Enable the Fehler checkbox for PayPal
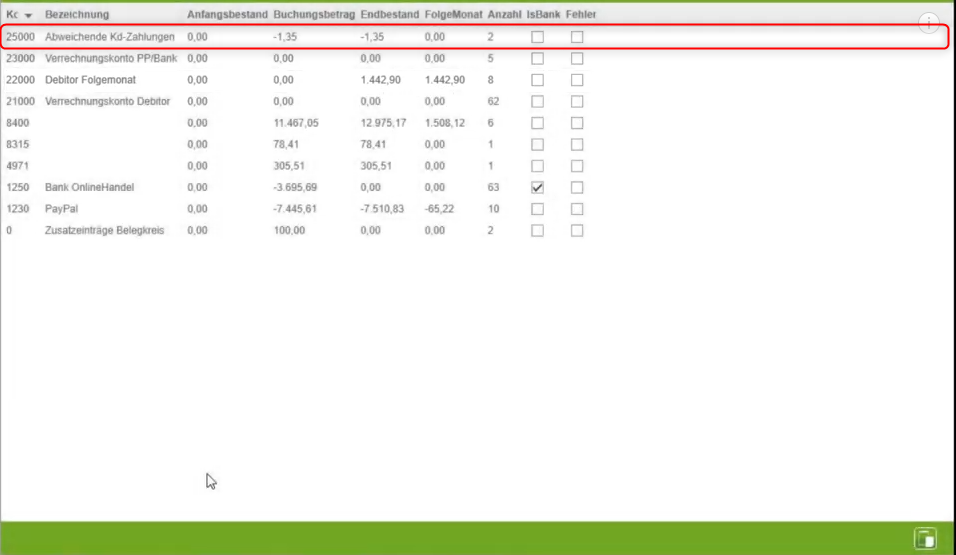The height and width of the screenshot is (555, 956). coord(577,209)
